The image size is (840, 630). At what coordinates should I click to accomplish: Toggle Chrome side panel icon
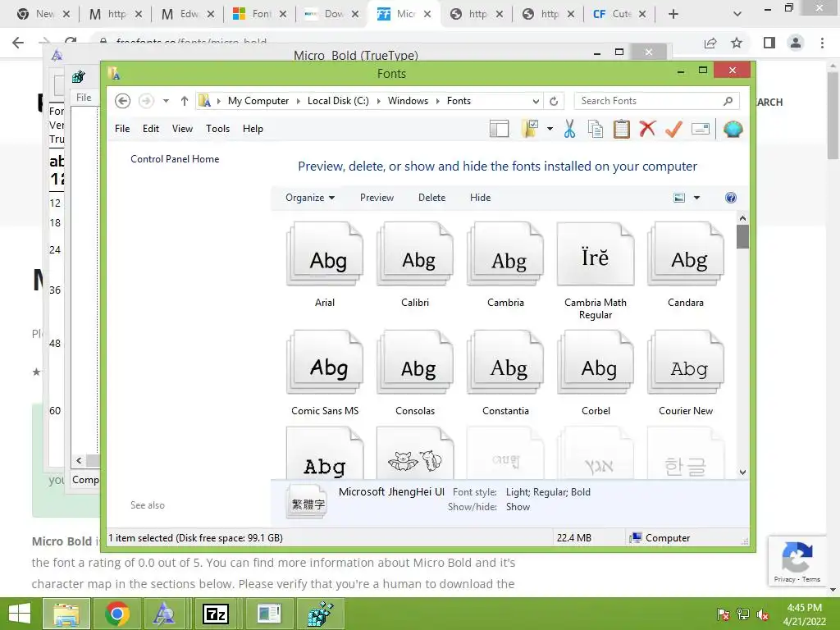[769, 43]
